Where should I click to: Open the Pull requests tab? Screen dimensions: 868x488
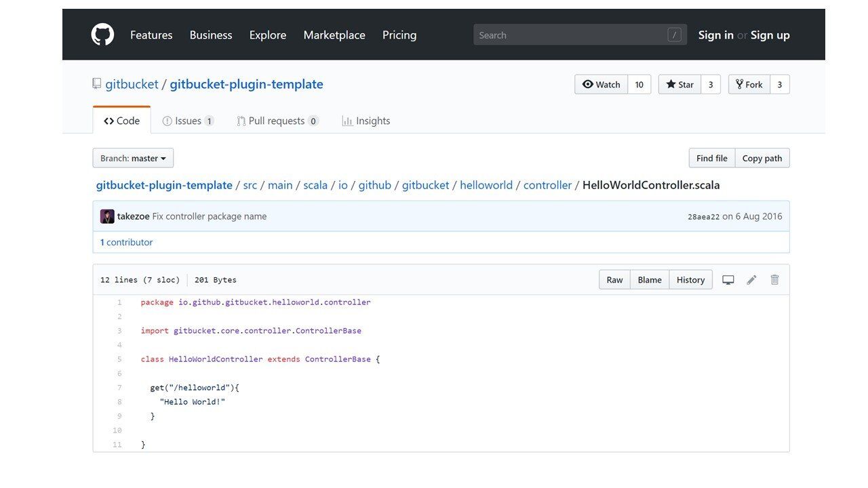coord(277,121)
